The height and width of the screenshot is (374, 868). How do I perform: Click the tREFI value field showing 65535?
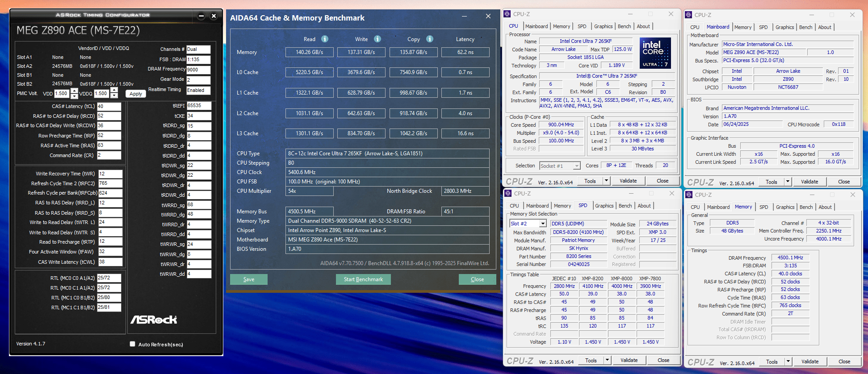[199, 106]
